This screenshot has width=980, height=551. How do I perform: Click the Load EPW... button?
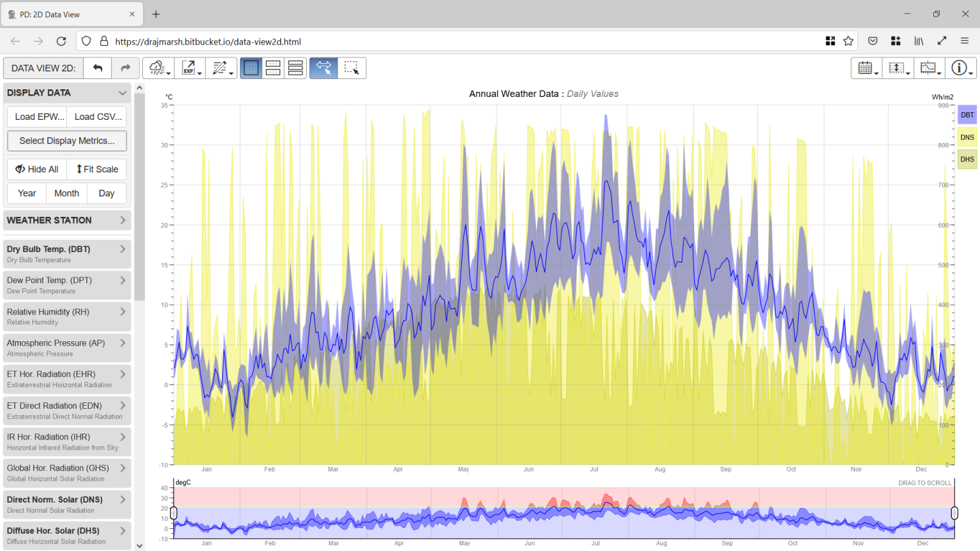[40, 117]
